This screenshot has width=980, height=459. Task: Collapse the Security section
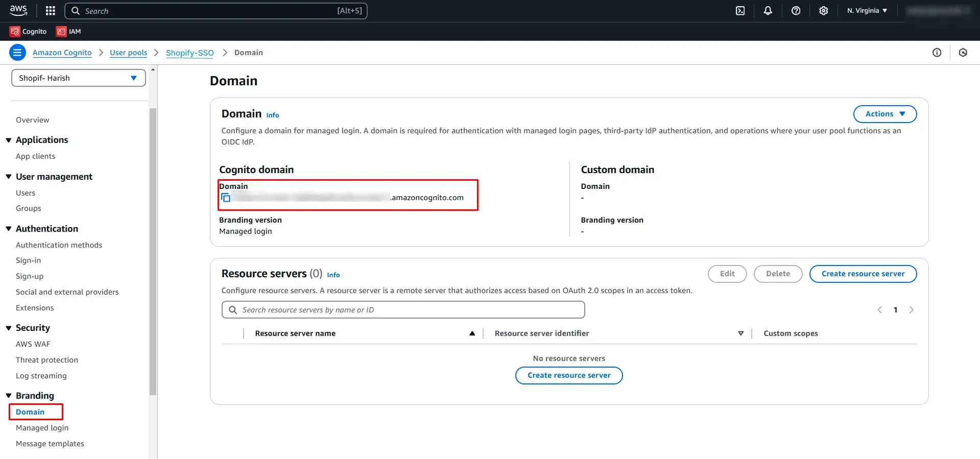pyautogui.click(x=9, y=328)
